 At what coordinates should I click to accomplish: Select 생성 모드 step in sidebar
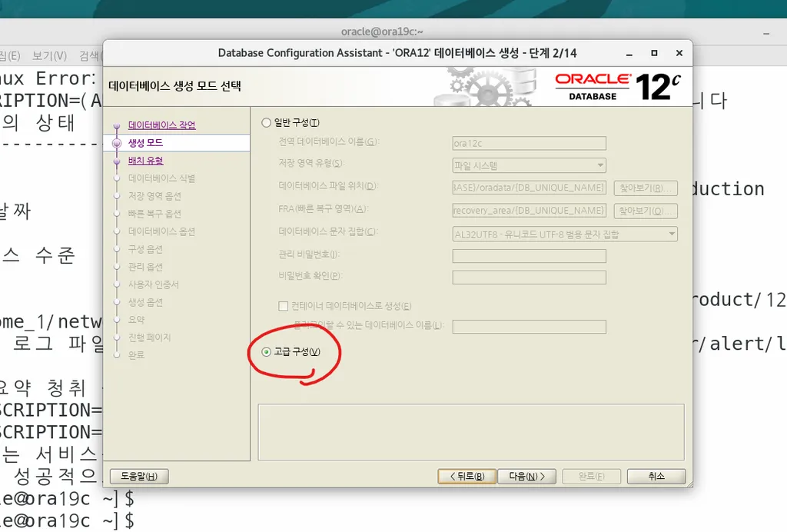145,142
